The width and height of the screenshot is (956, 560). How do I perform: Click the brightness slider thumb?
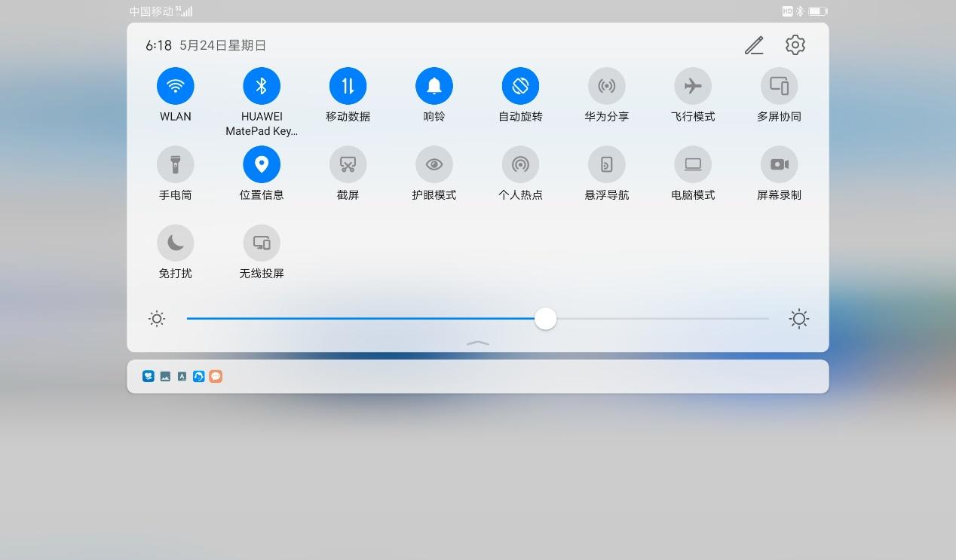click(545, 319)
